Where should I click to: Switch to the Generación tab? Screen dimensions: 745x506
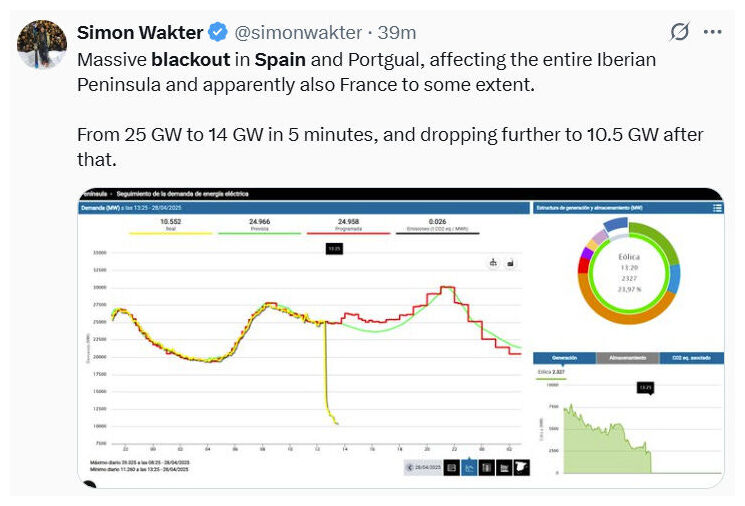coord(564,358)
